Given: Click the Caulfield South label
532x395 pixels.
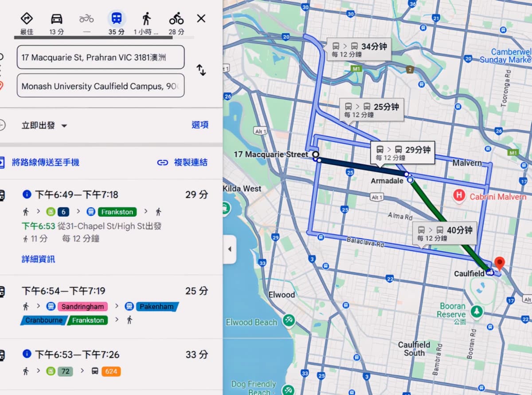Looking at the screenshot, I should (x=414, y=349).
